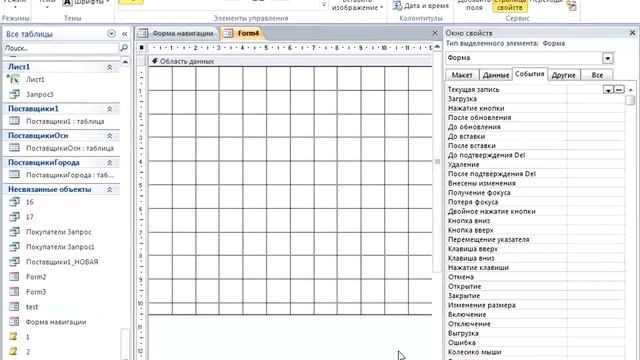Screen dimensions: 640x360
Task: Open query 16 icon
Action: (x=14, y=202)
